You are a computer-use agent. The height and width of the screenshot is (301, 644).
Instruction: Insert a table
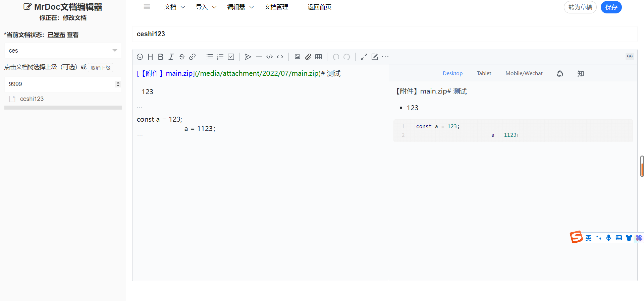point(319,57)
